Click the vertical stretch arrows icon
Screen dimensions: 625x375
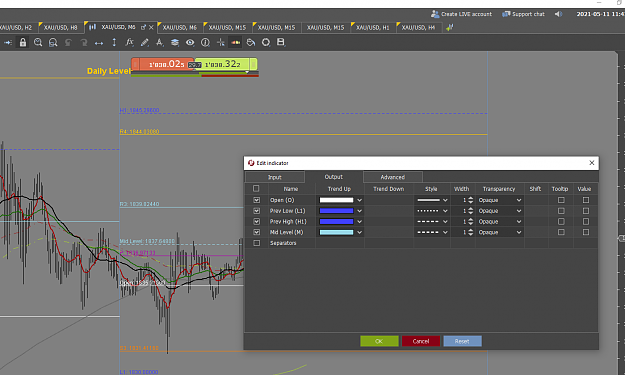point(114,42)
